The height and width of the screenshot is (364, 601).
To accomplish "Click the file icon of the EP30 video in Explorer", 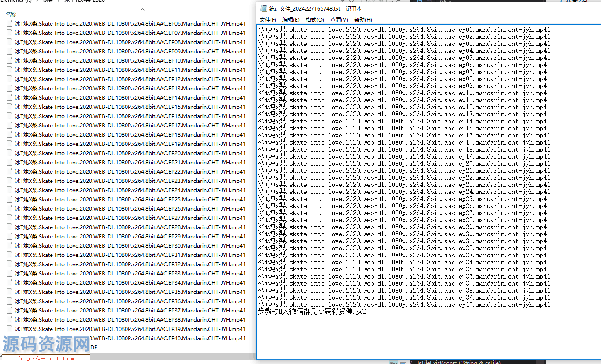I will (x=10, y=245).
